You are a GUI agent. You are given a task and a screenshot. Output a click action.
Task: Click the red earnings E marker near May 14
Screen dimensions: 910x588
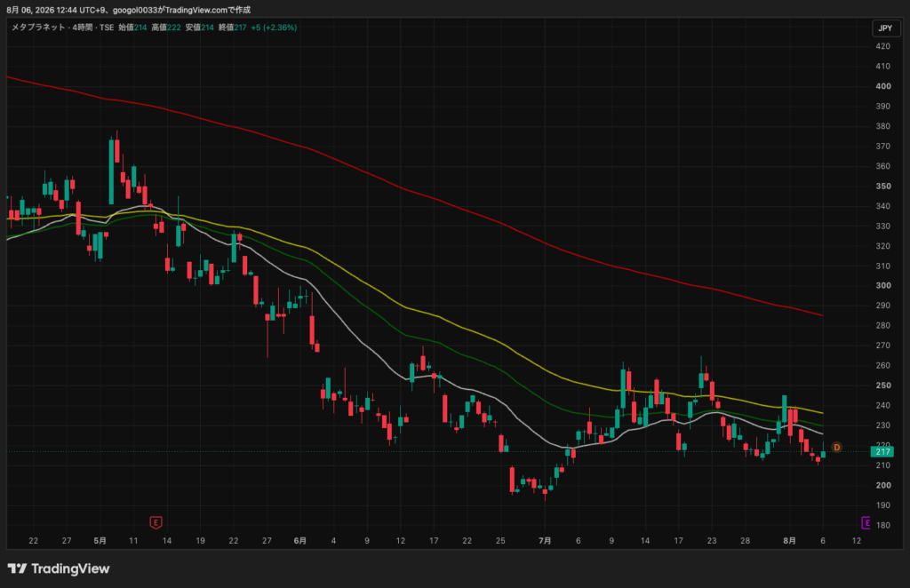coord(156,522)
